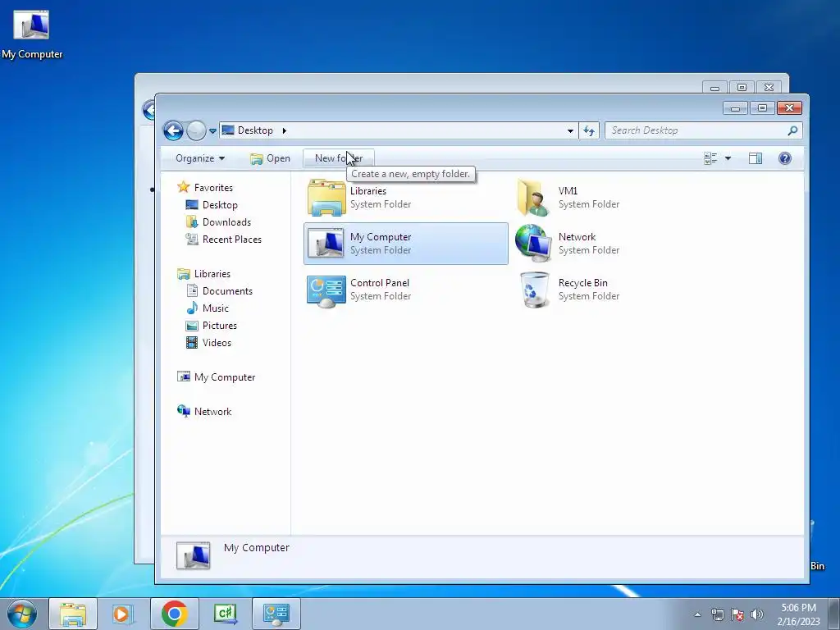Minimize the background window
This screenshot has width=840, height=630.
pyautogui.click(x=714, y=87)
